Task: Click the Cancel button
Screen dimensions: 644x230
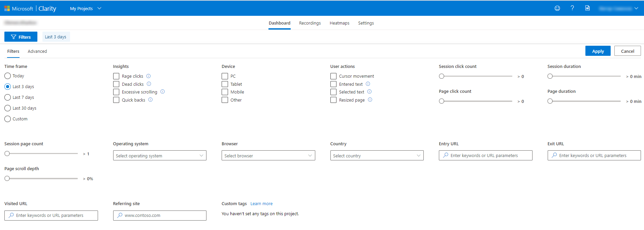Action: pos(627,51)
